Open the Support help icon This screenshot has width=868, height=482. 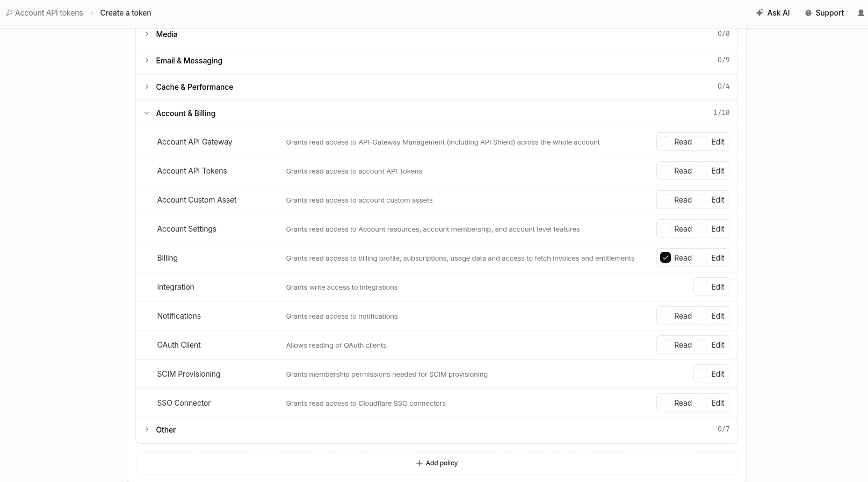[808, 13]
